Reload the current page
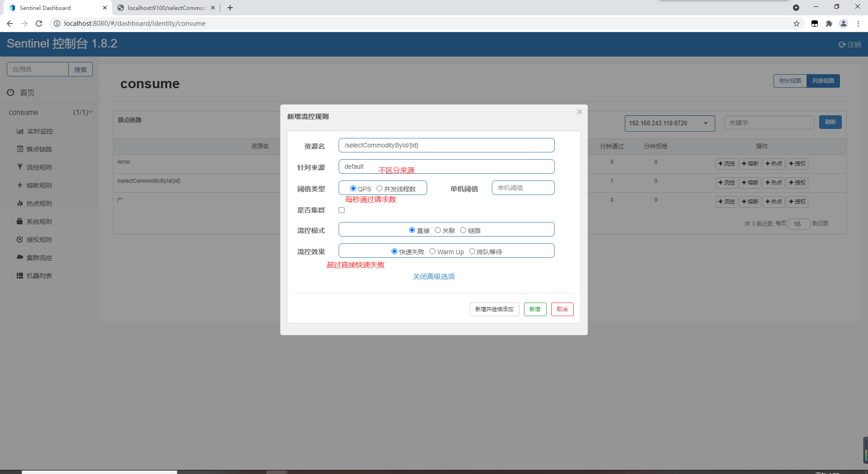The image size is (868, 474). [x=39, y=24]
